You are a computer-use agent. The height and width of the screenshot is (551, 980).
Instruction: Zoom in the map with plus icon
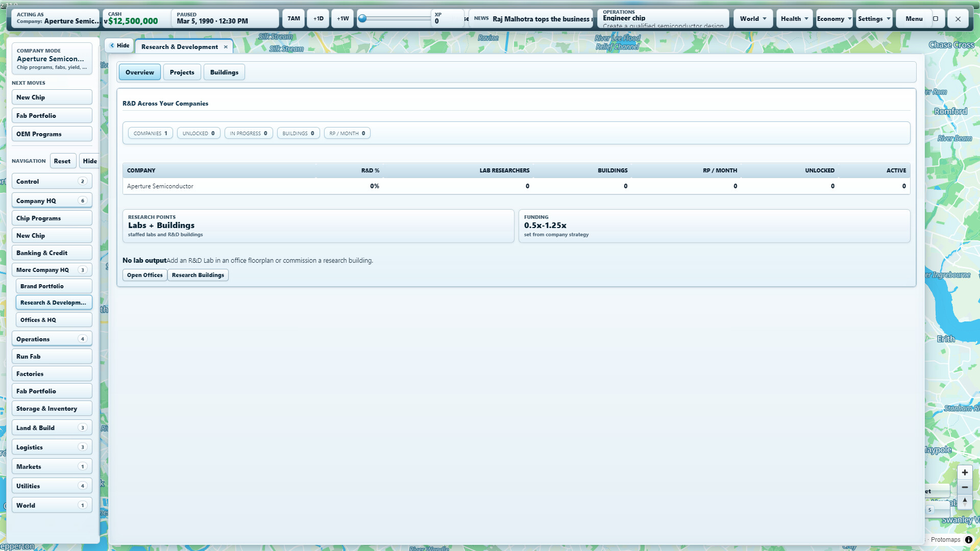tap(965, 472)
